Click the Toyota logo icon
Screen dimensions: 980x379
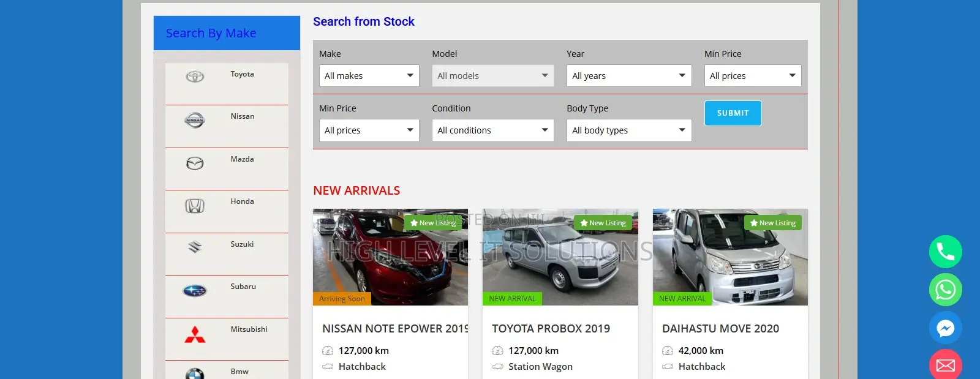[x=195, y=77]
